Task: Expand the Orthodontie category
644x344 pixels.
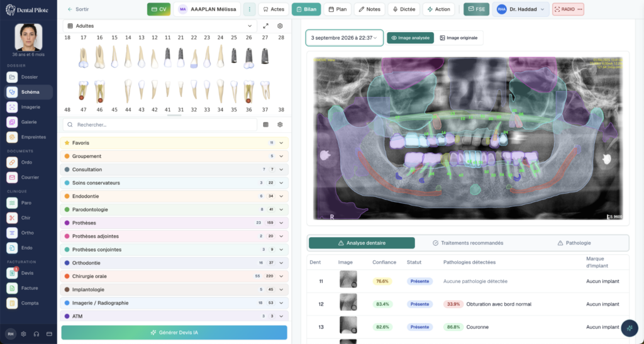Action: click(x=174, y=263)
